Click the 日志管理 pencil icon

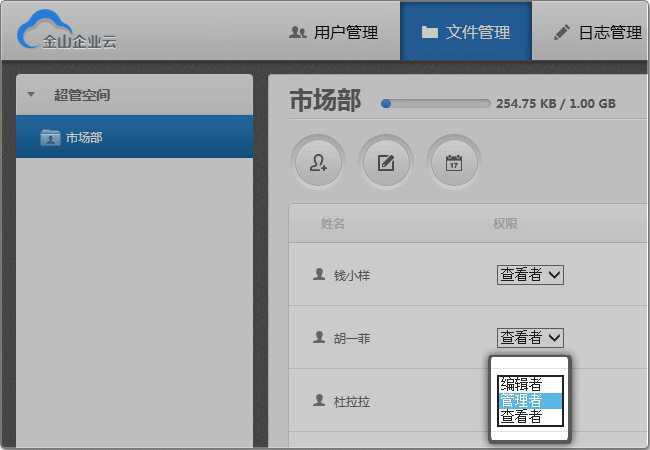click(562, 32)
